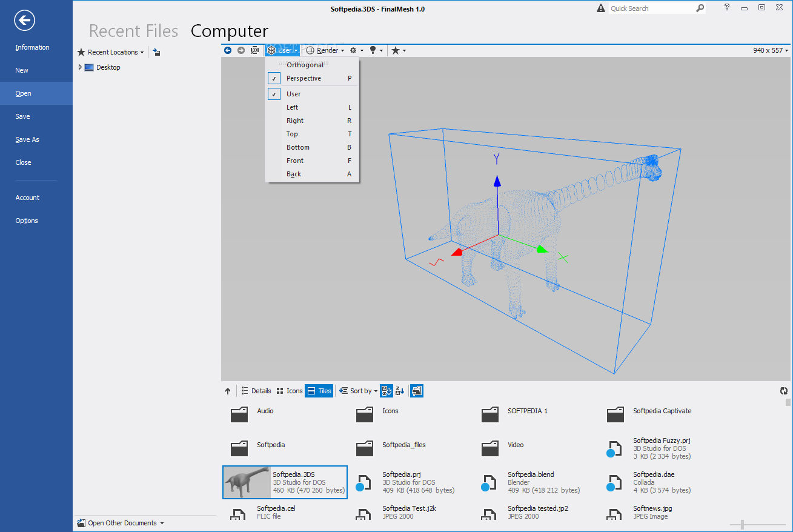Click the Render globe icon
The image size is (793, 532).
tap(310, 50)
